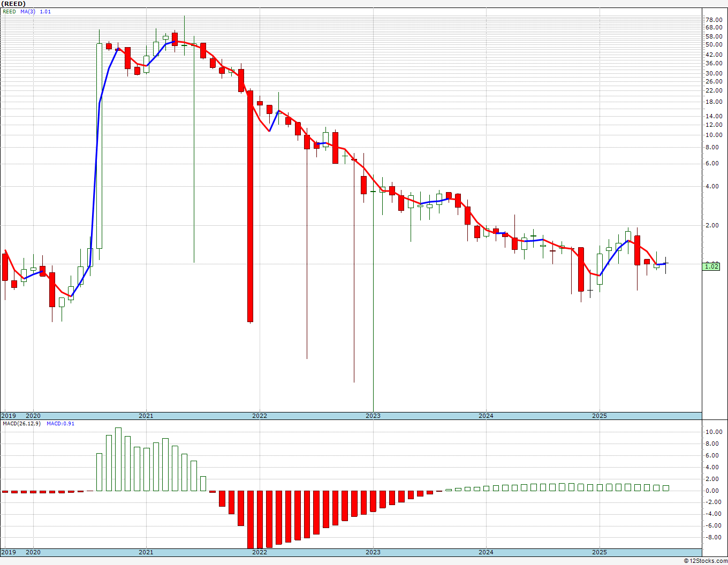Screen dimensions: 728x565
Task: Click the 22.00 price axis label
Action: pyautogui.click(x=714, y=90)
